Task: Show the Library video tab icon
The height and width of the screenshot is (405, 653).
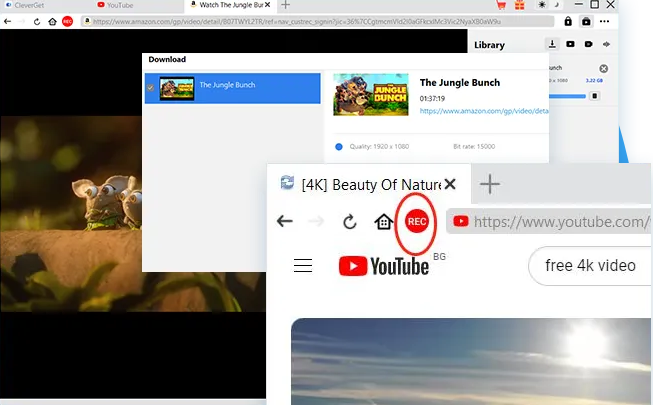Action: 570,44
